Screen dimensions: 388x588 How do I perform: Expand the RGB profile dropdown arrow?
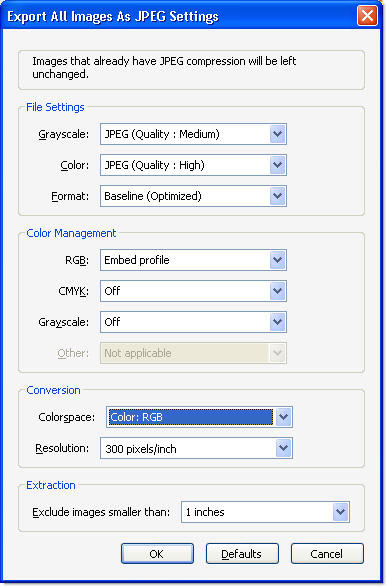coord(277,260)
